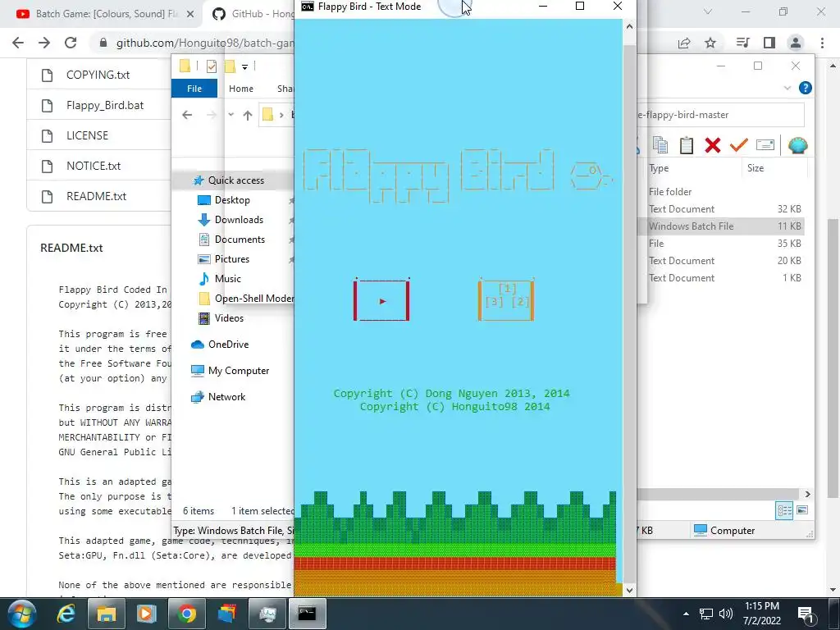Open README.txt in the GitHub file list
Screen dimensions: 840x630
point(97,197)
